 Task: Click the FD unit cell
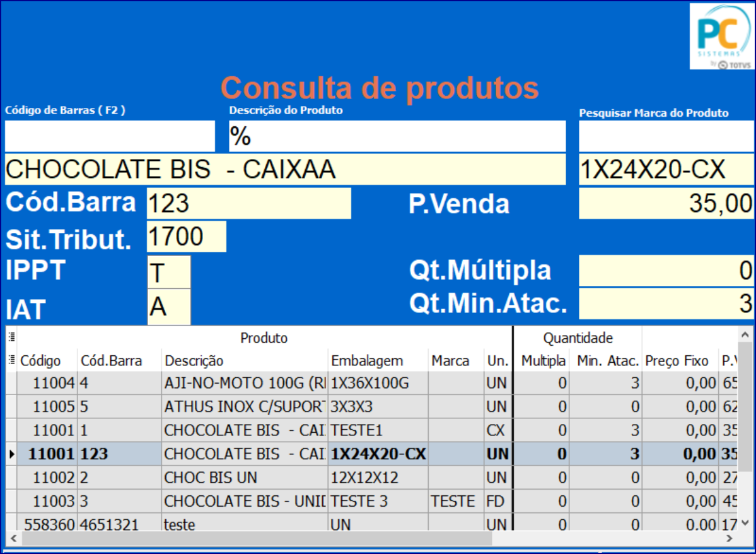498,502
